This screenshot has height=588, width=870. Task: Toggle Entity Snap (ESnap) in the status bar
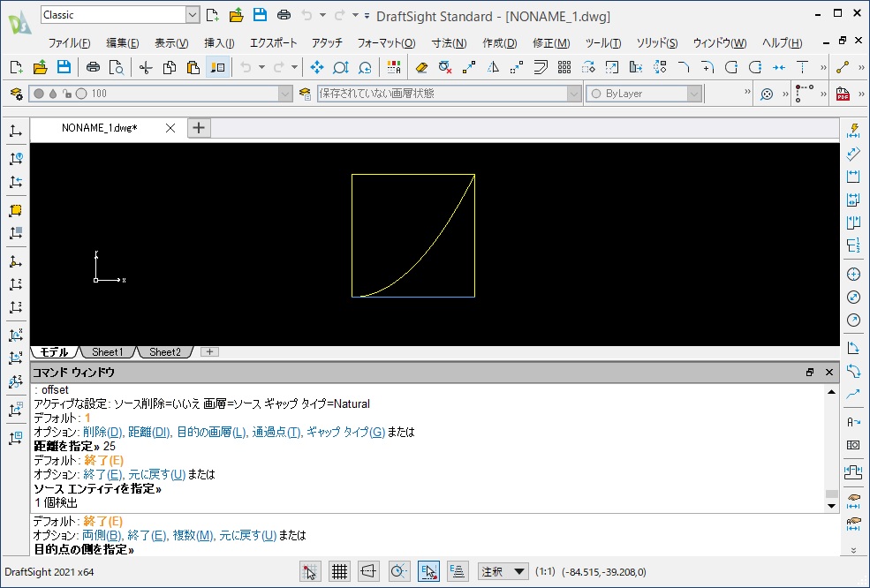428,571
